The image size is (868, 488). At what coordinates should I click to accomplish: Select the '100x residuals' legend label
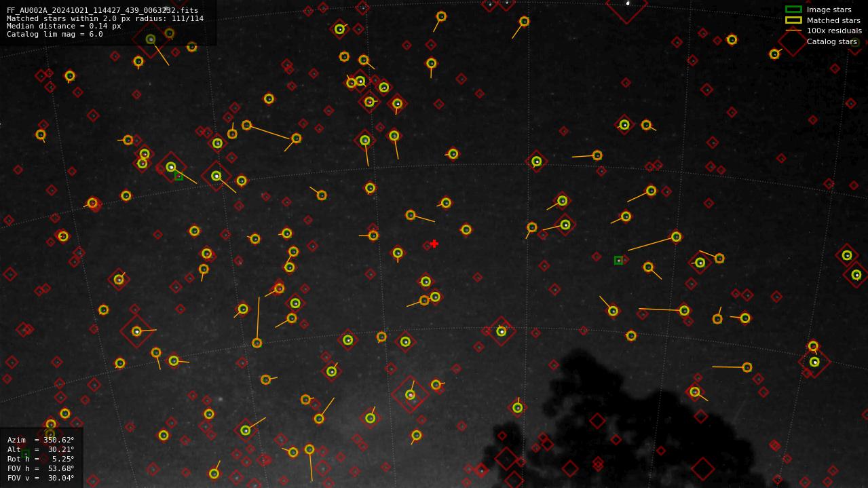point(834,31)
